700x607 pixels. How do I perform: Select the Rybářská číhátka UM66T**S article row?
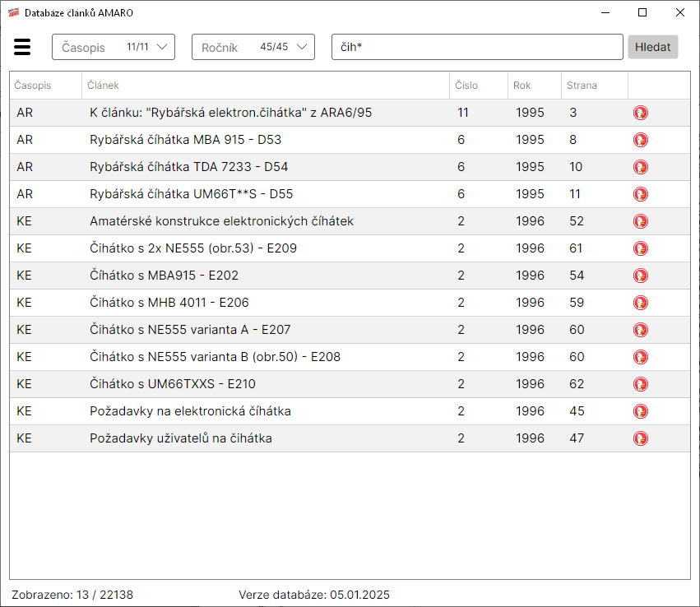click(x=191, y=194)
